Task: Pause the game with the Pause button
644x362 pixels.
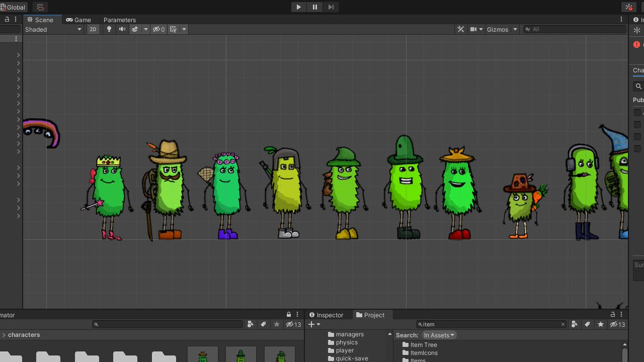Action: coord(314,7)
